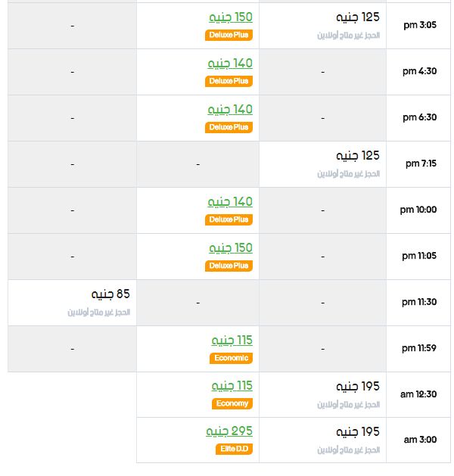The height and width of the screenshot is (476, 454).
Task: Click the Elite D.D badge at 3:00 am
Action: (x=234, y=449)
